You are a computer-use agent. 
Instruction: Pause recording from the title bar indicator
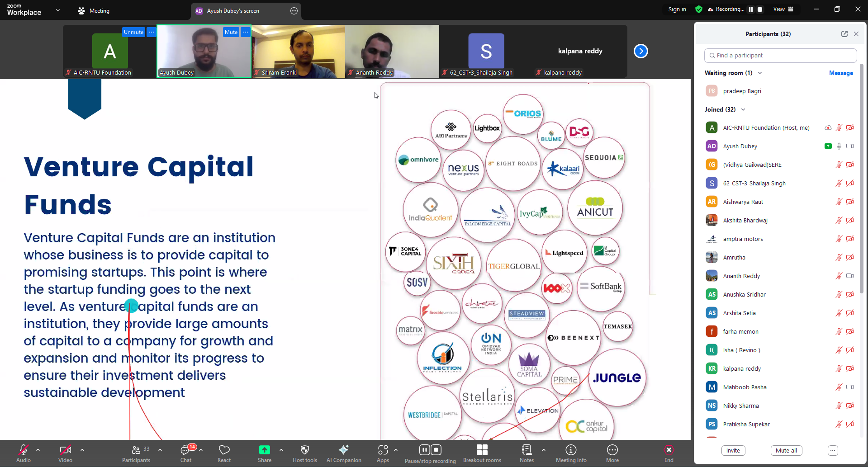751,9
